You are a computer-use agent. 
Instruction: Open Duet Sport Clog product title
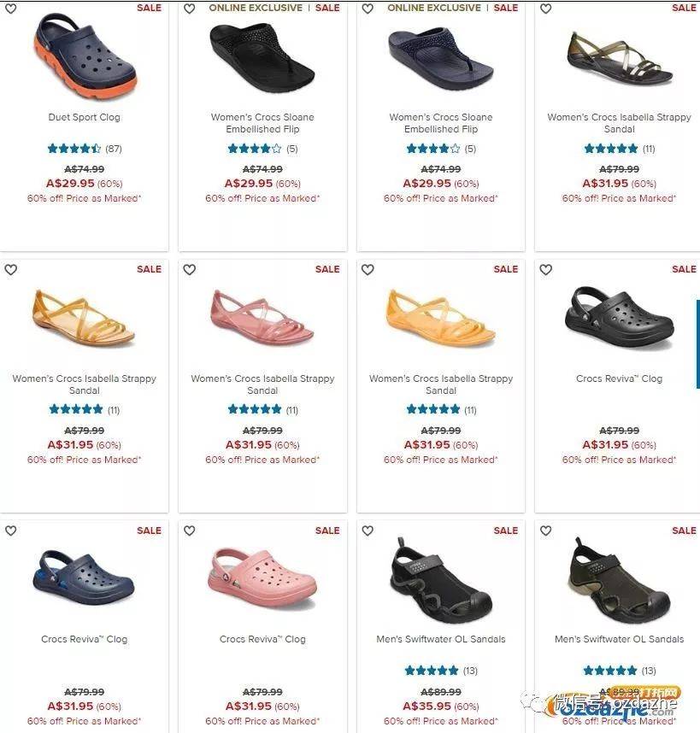click(x=84, y=117)
